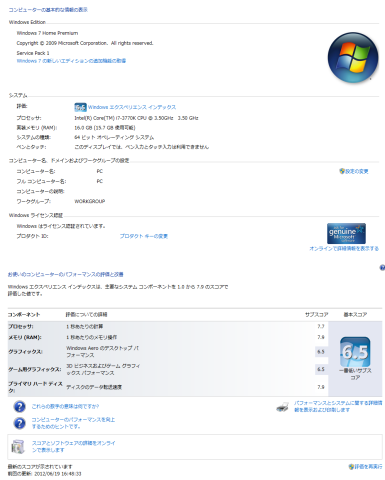Viewport: 385px width, 480px height.
Task: Click the genuine Microsoft software badge
Action: 346,233
